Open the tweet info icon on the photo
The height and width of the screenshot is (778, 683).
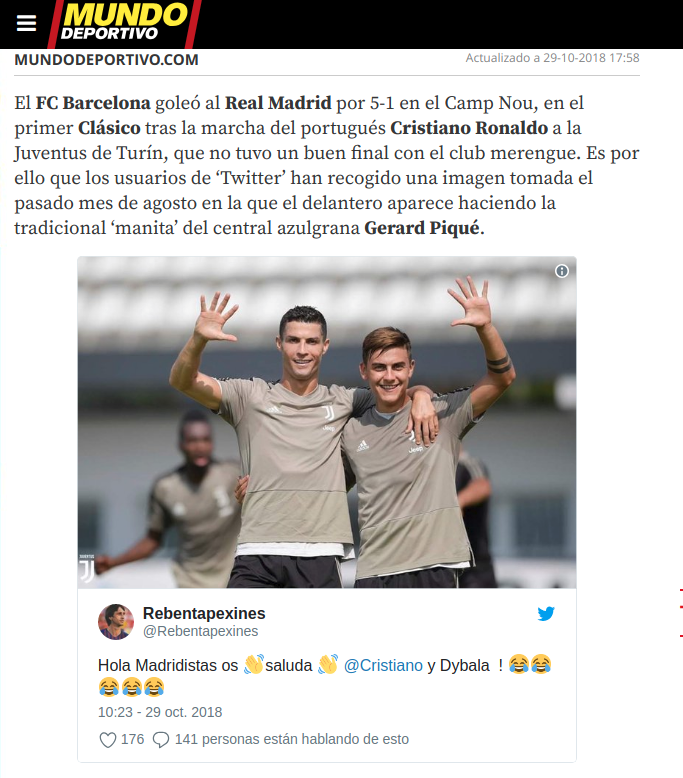pyautogui.click(x=561, y=271)
